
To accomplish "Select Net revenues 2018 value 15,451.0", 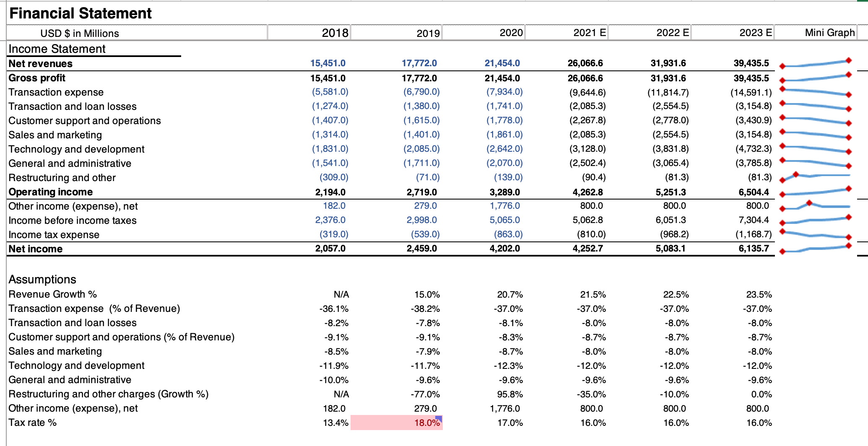I will coord(328,63).
